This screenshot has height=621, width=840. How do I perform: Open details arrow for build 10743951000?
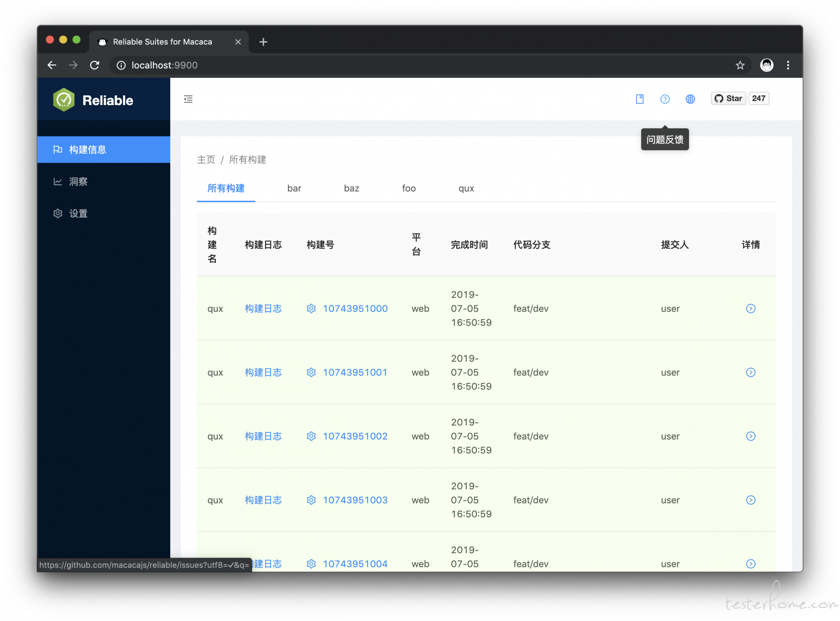[751, 309]
